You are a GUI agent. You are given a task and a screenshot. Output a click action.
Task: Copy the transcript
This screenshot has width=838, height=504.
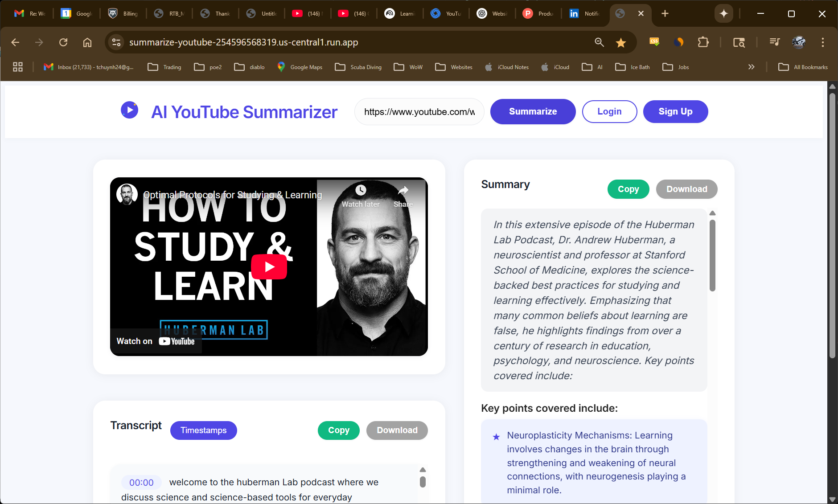point(338,430)
